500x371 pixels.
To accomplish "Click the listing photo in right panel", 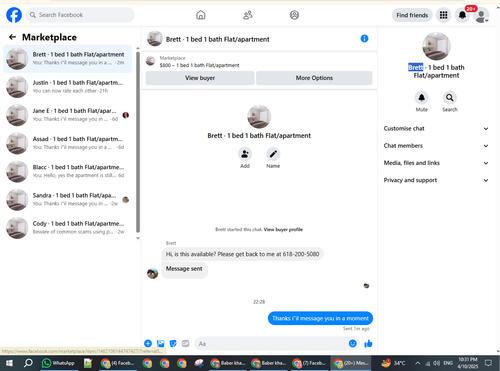I will click(436, 46).
